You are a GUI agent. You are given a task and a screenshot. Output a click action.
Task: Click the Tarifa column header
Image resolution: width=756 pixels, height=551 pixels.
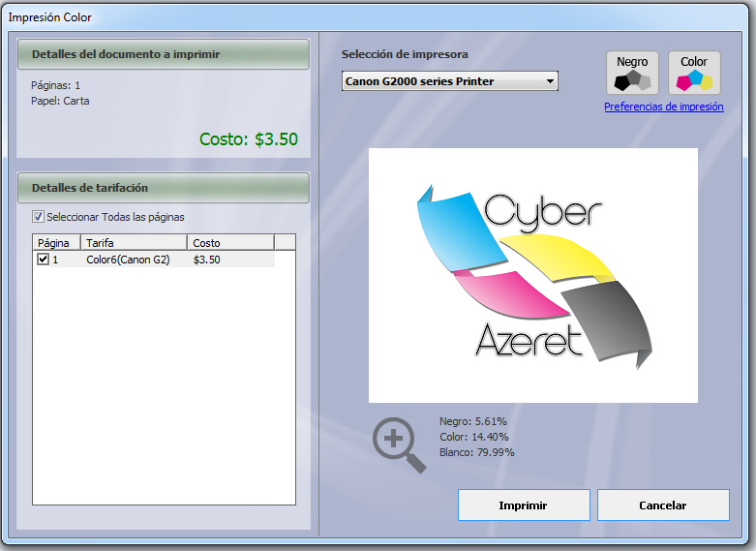pyautogui.click(x=134, y=242)
